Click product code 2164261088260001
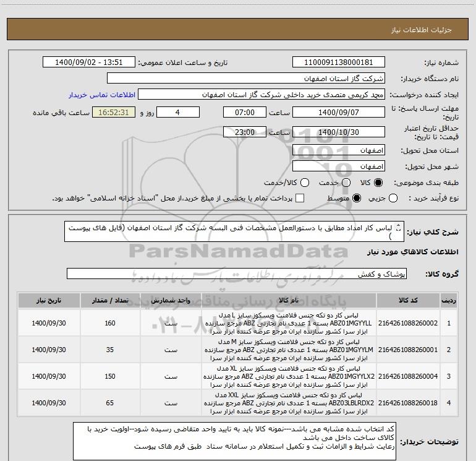The width and height of the screenshot is (476, 461). coord(408,350)
